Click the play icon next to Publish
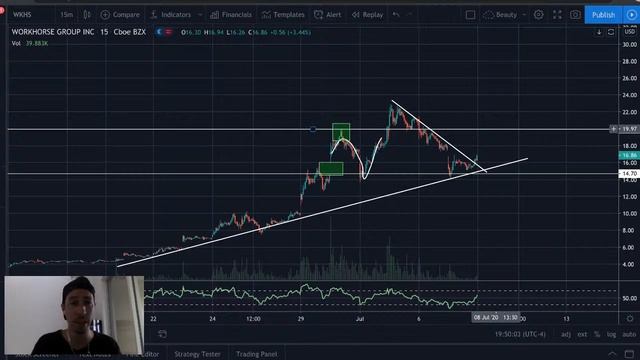 click(x=631, y=15)
